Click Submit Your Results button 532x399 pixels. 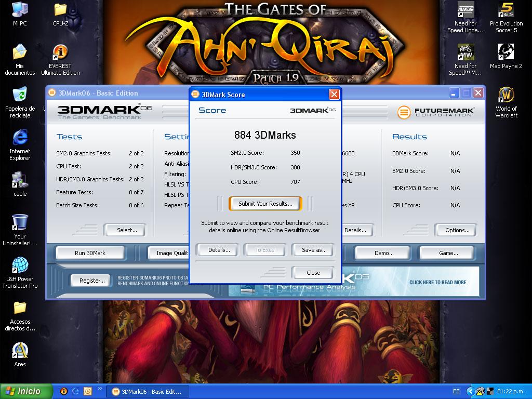(x=265, y=204)
